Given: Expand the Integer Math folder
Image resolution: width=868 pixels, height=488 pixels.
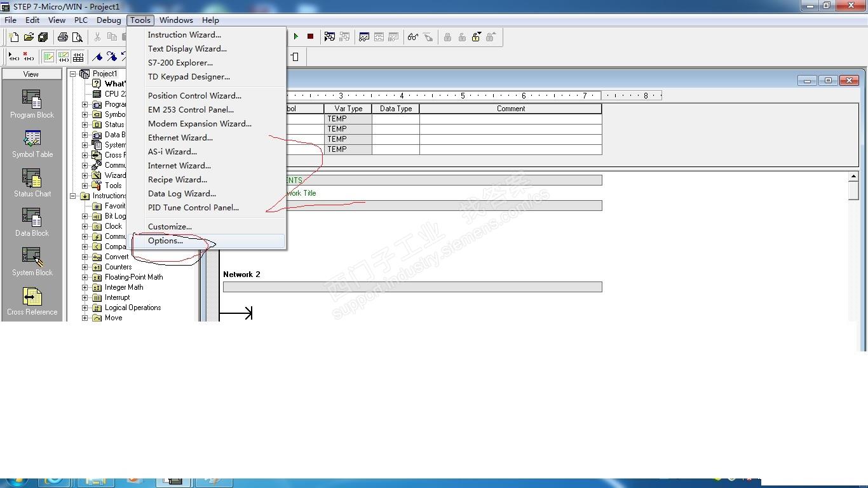Looking at the screenshot, I should pyautogui.click(x=85, y=287).
